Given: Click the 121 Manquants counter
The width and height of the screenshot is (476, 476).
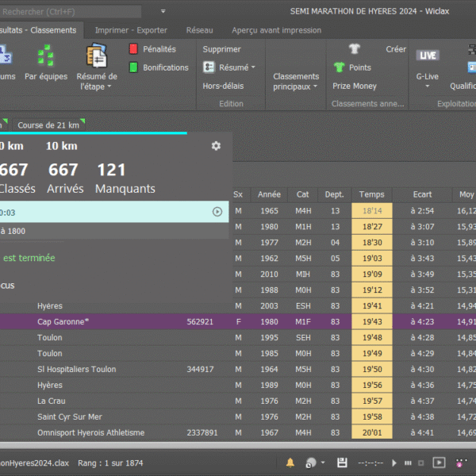Looking at the screenshot, I should (x=125, y=178).
